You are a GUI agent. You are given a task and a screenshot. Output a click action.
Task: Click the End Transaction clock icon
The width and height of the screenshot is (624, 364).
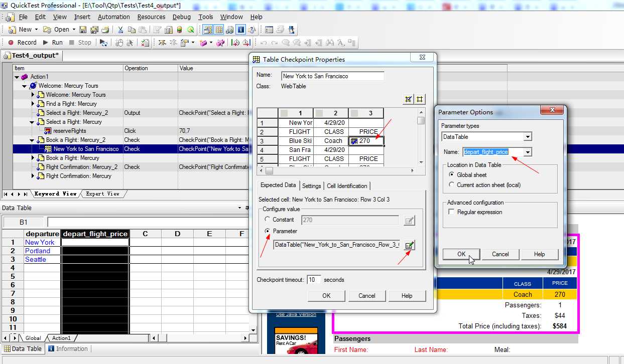[246, 43]
